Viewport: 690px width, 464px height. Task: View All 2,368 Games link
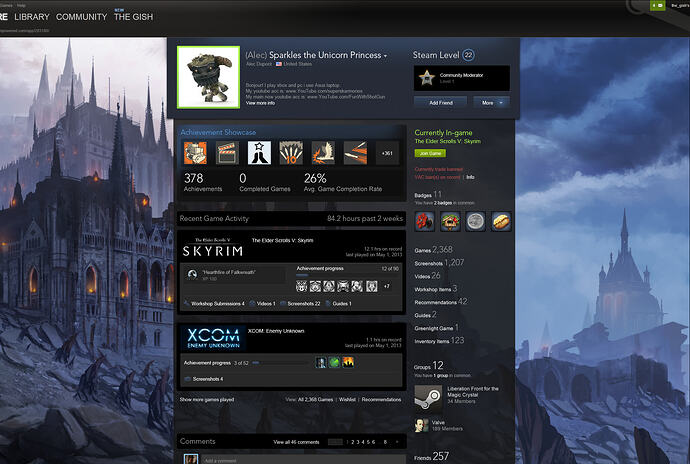315,400
